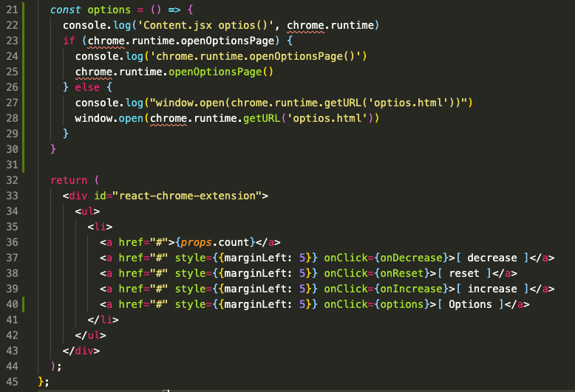Click the opening li tag on line 35
The height and width of the screenshot is (392, 575).
coord(100,227)
